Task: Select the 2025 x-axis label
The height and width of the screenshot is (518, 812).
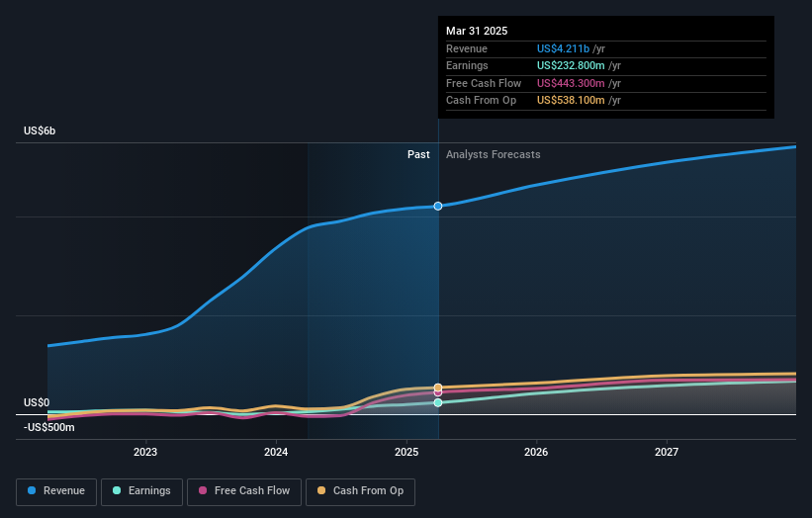Action: click(406, 452)
